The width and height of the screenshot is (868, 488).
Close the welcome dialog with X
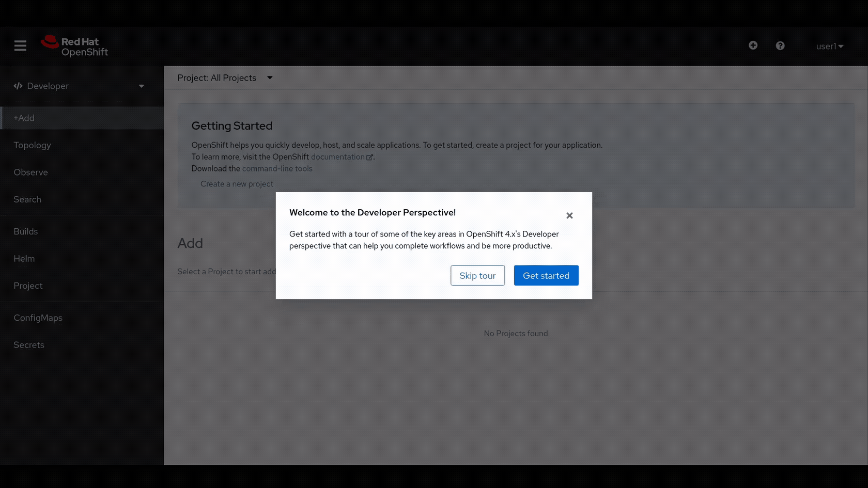569,215
